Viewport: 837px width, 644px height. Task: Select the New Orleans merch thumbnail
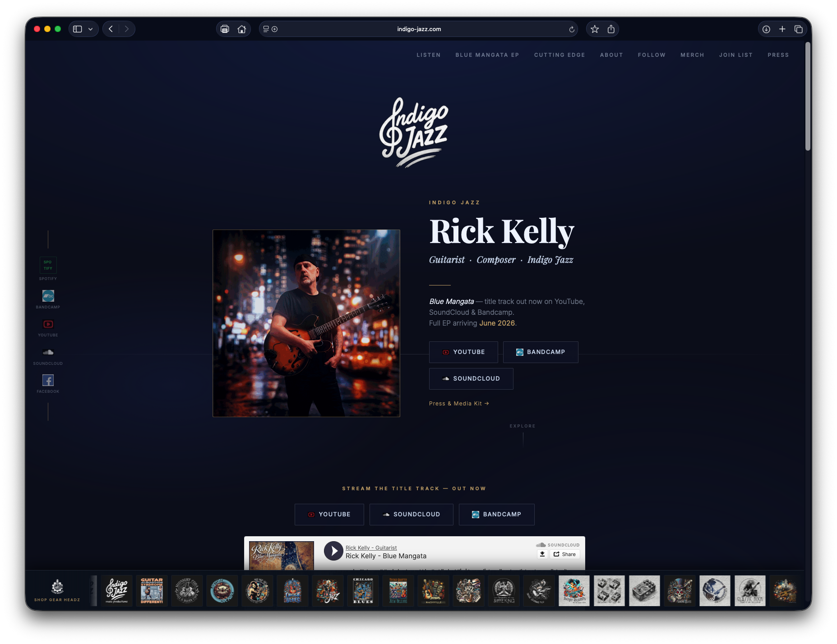398,591
